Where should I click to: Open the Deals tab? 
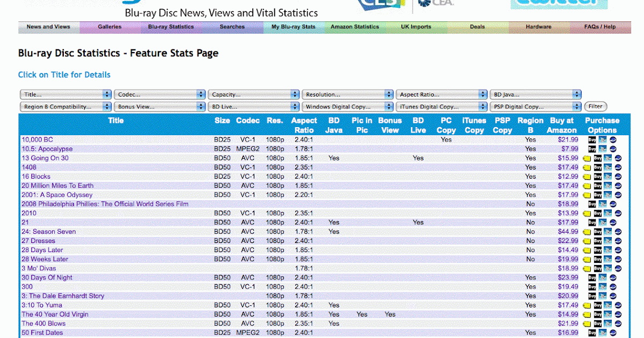tap(477, 27)
